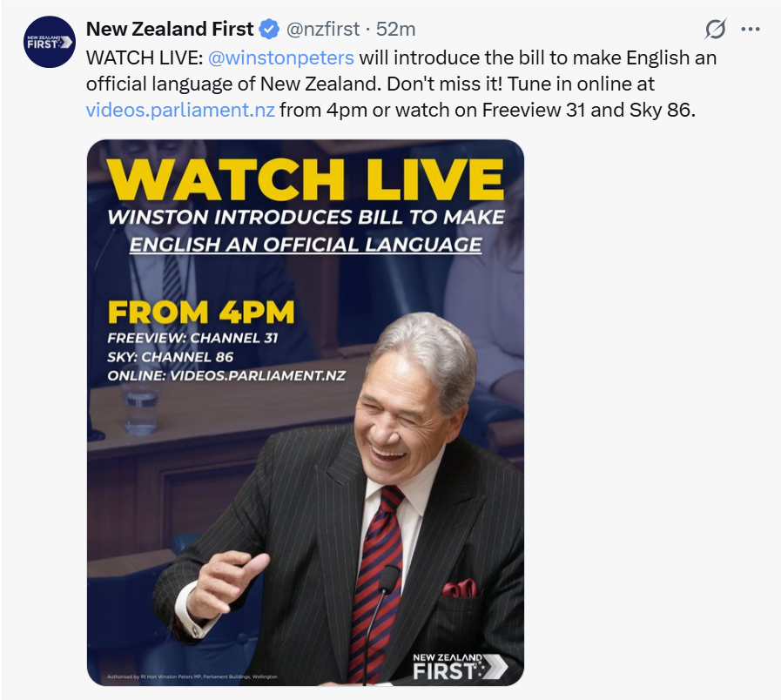Open the New Zealand First display name

[x=170, y=29]
